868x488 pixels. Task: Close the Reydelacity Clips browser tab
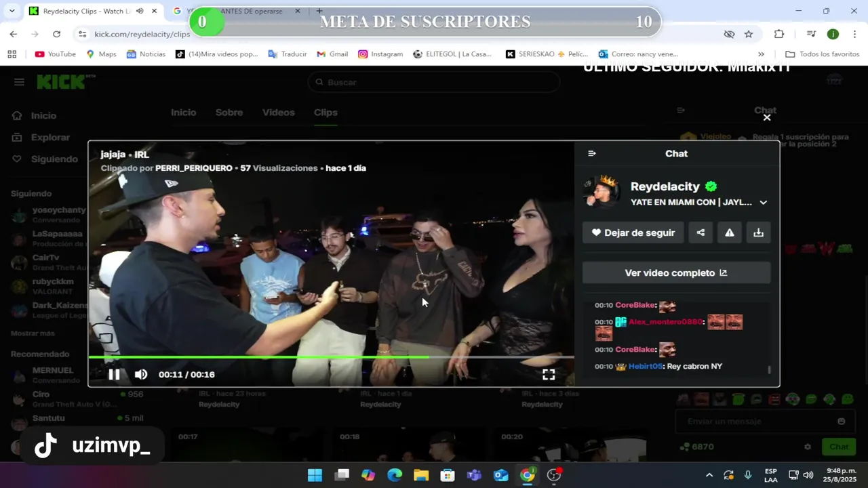point(154,11)
